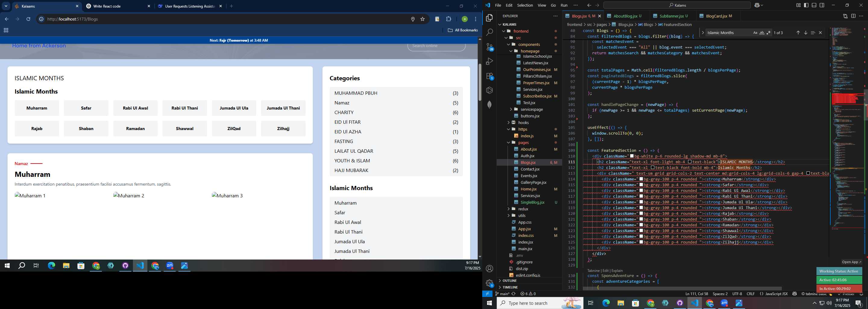Expand Replace toggle in find widget
The height and width of the screenshot is (309, 868).
(702, 33)
